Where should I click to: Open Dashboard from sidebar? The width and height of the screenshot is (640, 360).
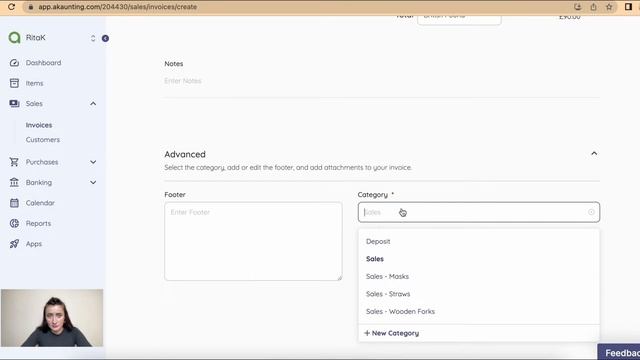43,63
